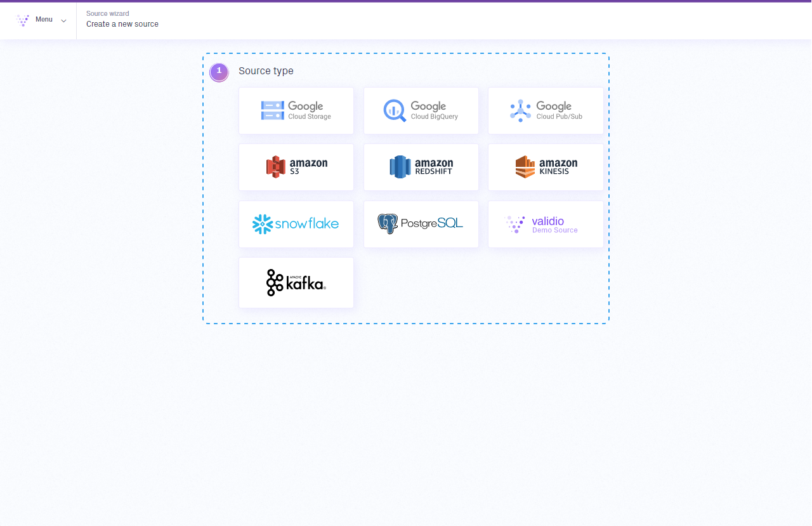The height and width of the screenshot is (526, 812).
Task: Expand the Menu dropdown chevron
Action: [63, 21]
